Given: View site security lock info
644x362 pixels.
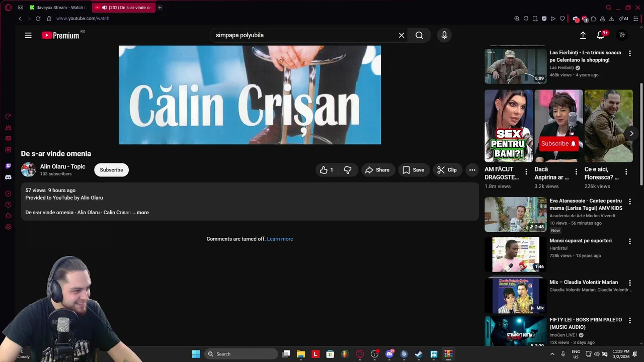Looking at the screenshot, I should click(49, 19).
